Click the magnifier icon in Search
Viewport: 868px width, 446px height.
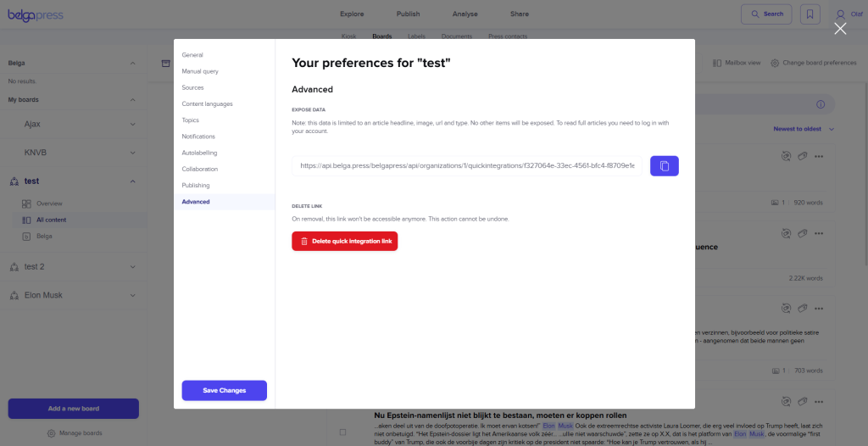pyautogui.click(x=754, y=14)
